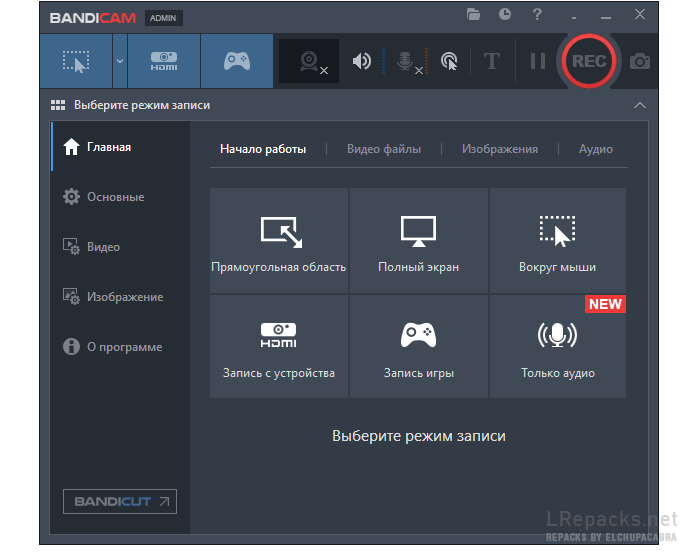Screen dimensions: 700x560
Task: Open the screen mode dropdown arrow
Action: [x=120, y=61]
